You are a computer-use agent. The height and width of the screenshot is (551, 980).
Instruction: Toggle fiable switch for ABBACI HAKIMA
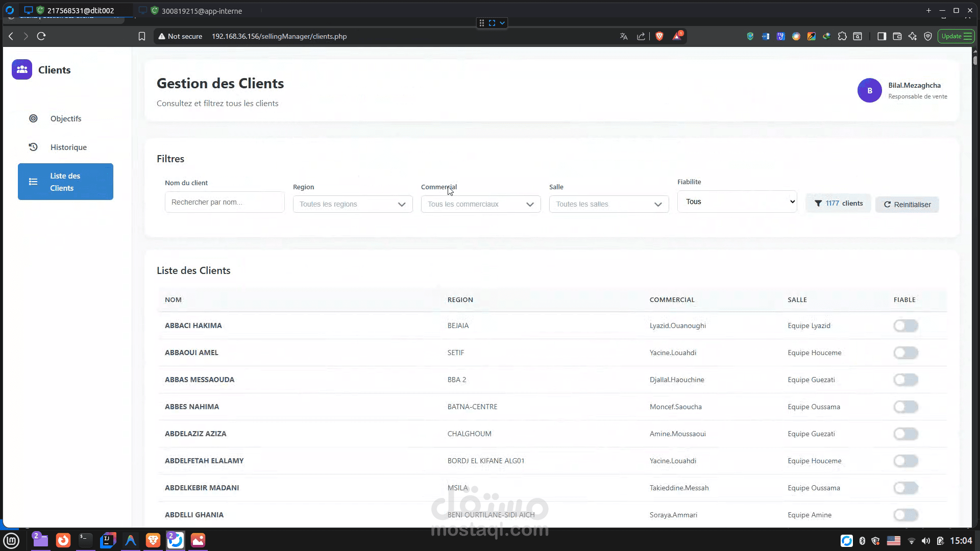click(x=905, y=325)
